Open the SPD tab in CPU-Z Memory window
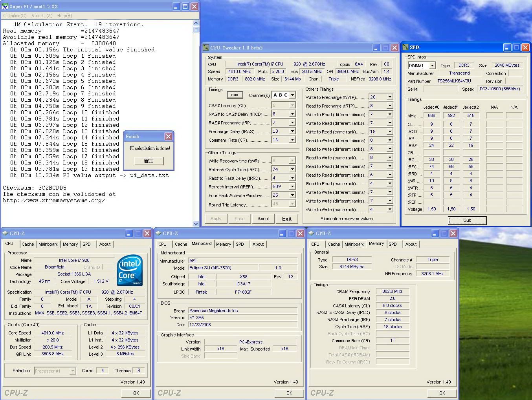532x400 pixels. point(393,244)
